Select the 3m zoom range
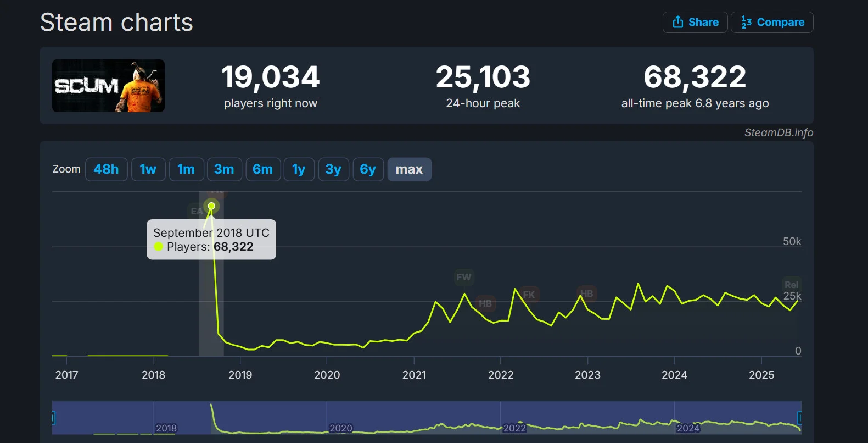Viewport: 868px width, 443px height. [x=224, y=169]
